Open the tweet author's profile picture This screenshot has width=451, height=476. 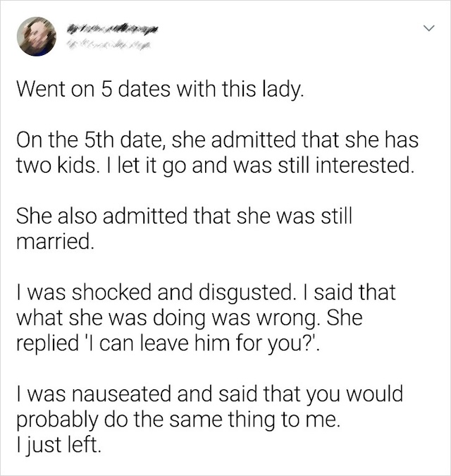(35, 35)
